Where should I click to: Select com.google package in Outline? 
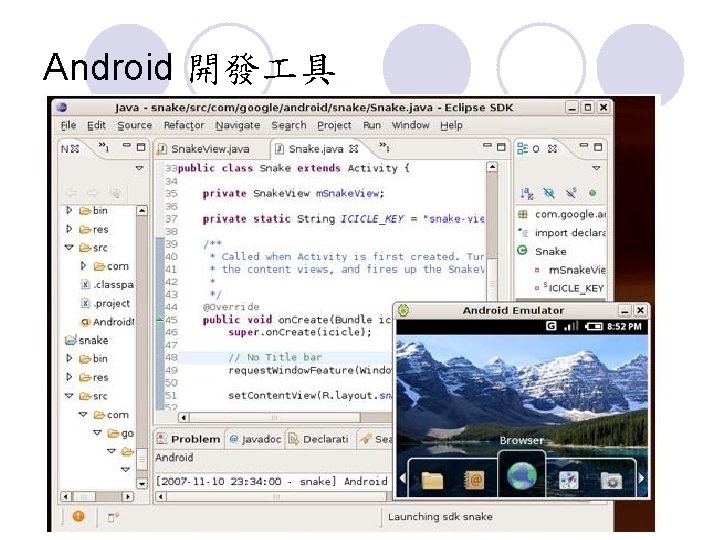[562, 214]
